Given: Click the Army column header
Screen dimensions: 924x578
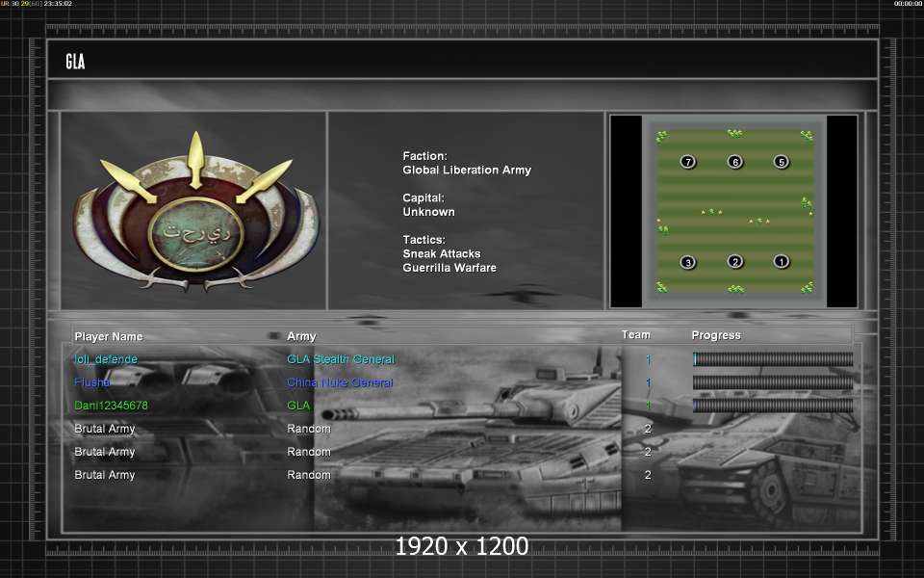Looking at the screenshot, I should [x=301, y=336].
